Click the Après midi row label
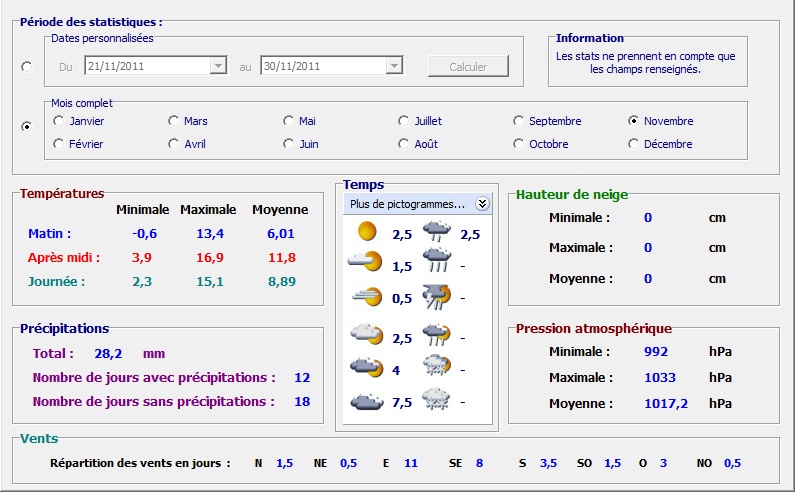The height and width of the screenshot is (492, 795). tap(64, 258)
